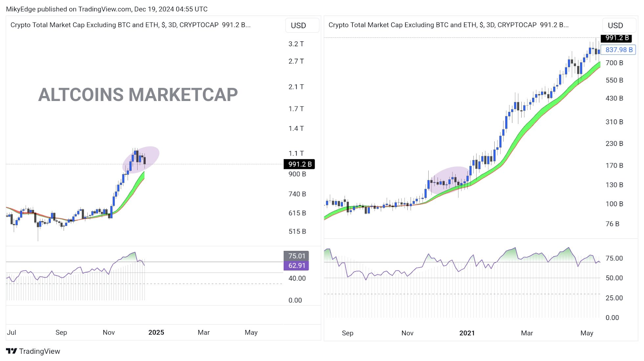This screenshot has width=644, height=361.
Task: Click the 'MikyEdge published on TradingView.com' header text
Action: [107, 9]
